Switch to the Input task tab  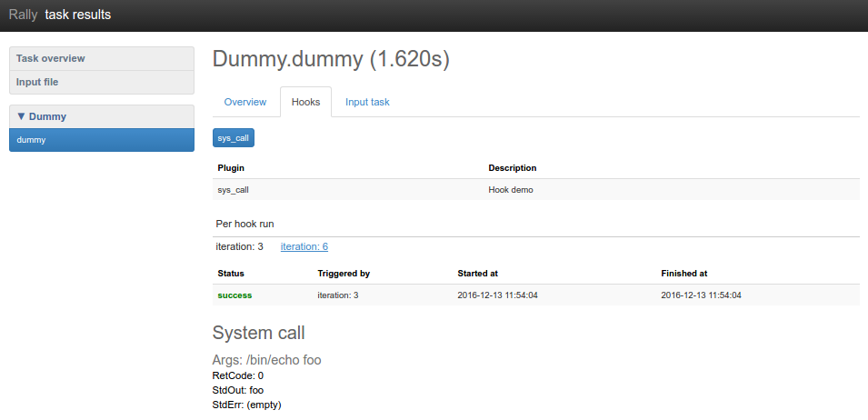367,102
